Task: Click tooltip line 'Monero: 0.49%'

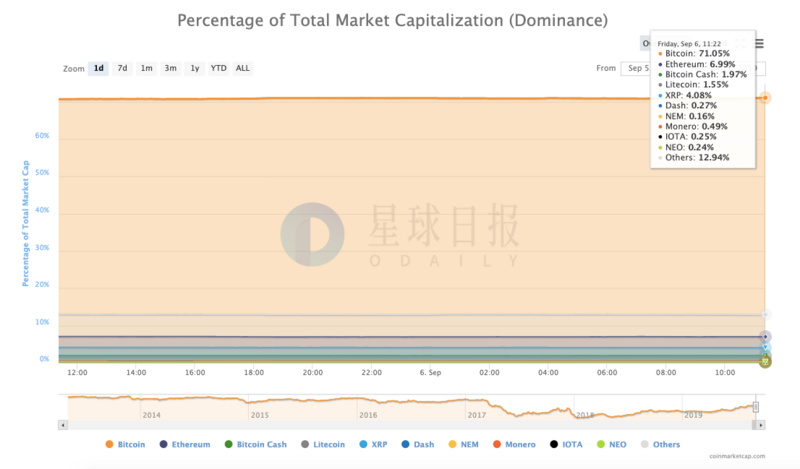Action: pos(693,127)
